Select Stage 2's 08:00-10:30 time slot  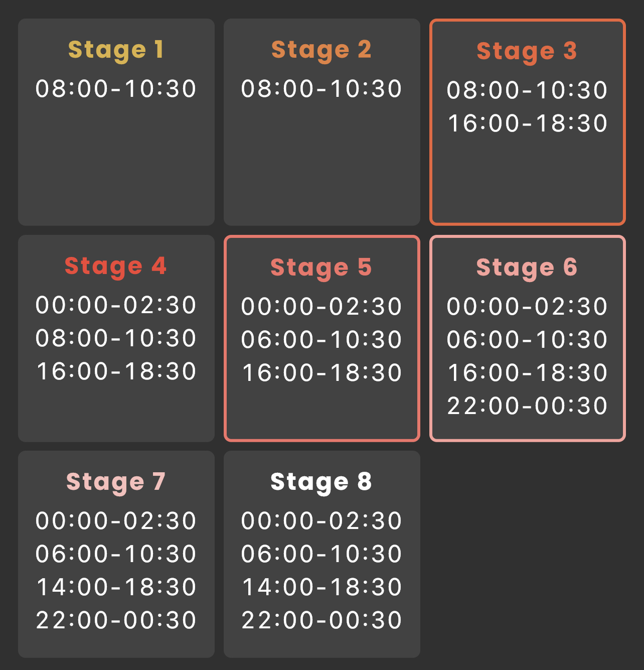[321, 89]
